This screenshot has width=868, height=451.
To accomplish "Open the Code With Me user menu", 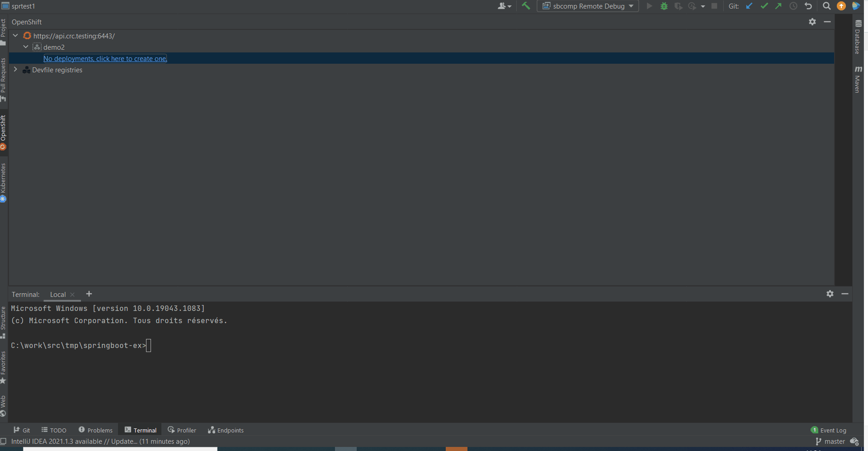I will coord(504,6).
